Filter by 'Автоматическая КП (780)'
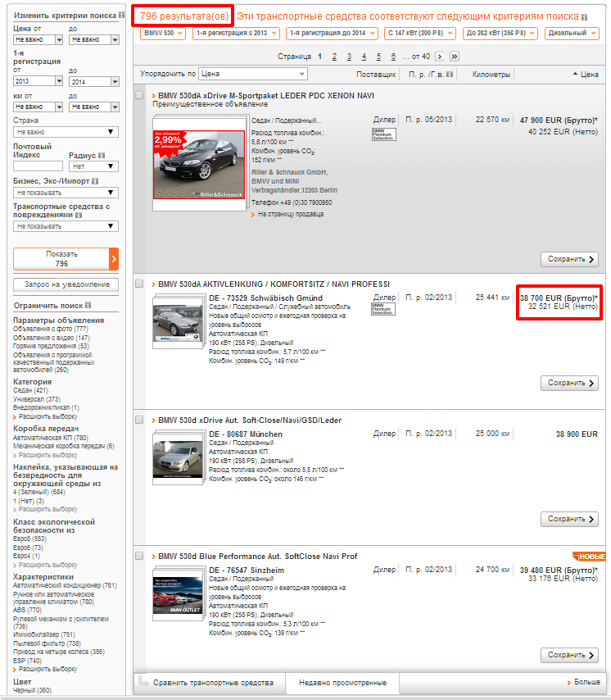611x700 pixels. [x=51, y=438]
